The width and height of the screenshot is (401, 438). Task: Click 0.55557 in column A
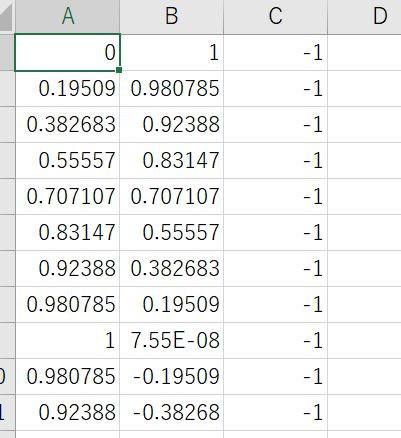coord(67,161)
